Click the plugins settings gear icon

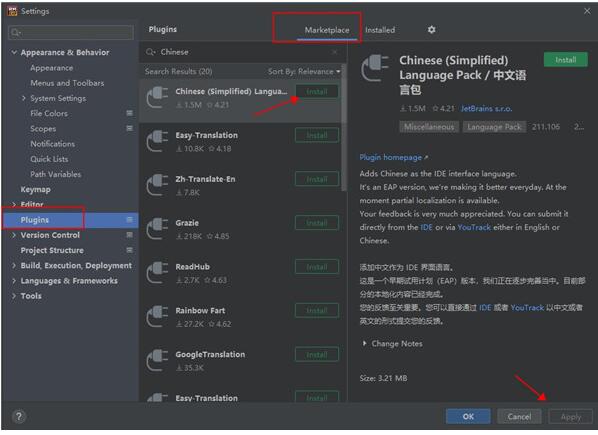[431, 29]
